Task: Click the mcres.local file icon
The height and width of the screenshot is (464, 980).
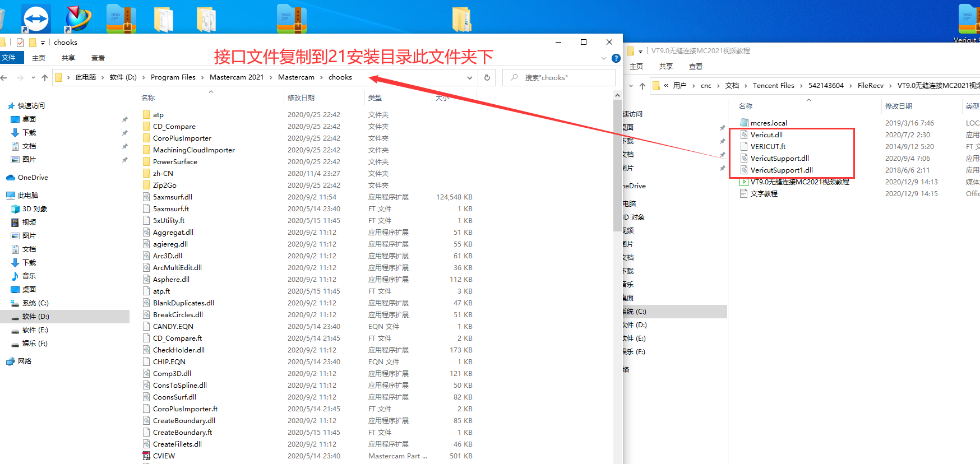Action: [744, 123]
